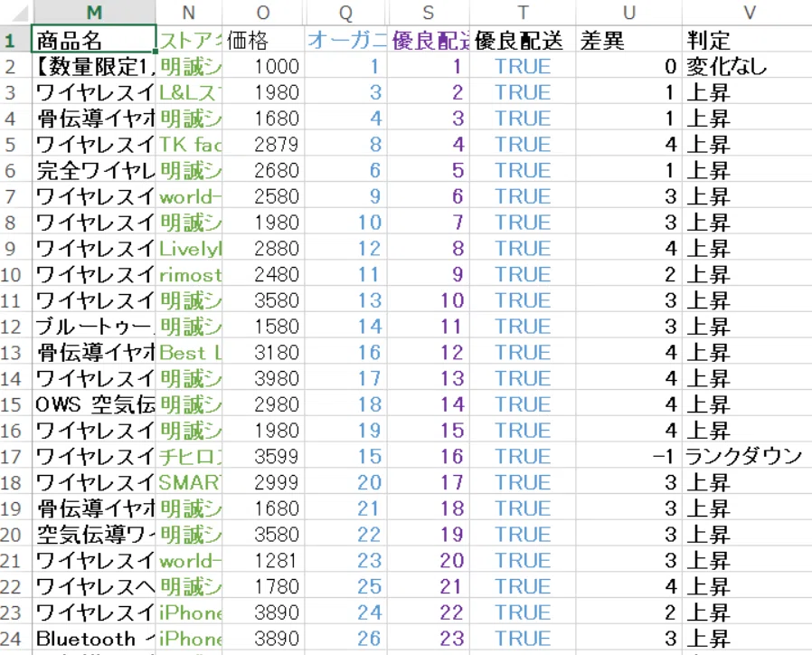Screen dimensions: 812x655
Task: Select the SMAR store cell
Action: [x=189, y=482]
